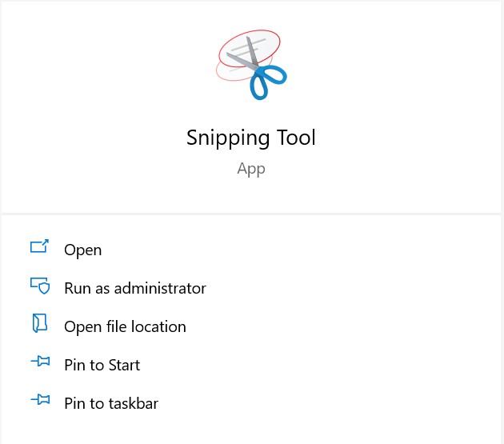This screenshot has width=504, height=444.
Task: Click the word administrator in the actions list
Action: [160, 288]
